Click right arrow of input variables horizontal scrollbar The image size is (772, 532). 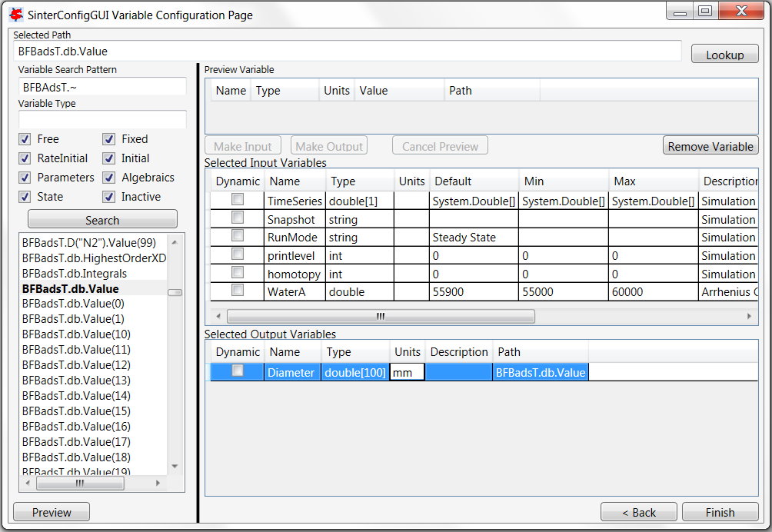(750, 316)
